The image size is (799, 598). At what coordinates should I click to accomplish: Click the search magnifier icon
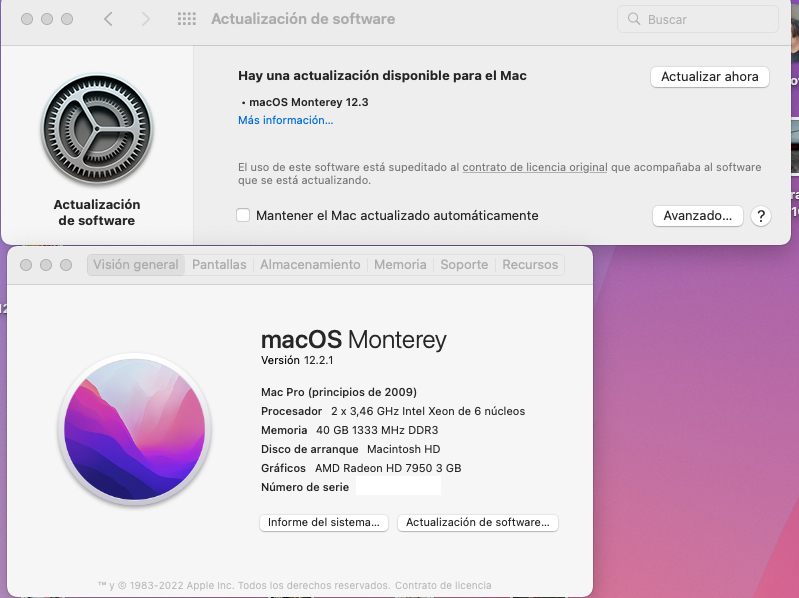634,19
